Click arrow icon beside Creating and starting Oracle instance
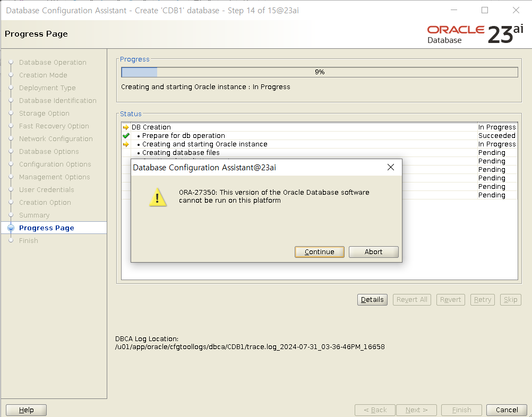Viewport: 532px width, 417px height. [x=126, y=144]
